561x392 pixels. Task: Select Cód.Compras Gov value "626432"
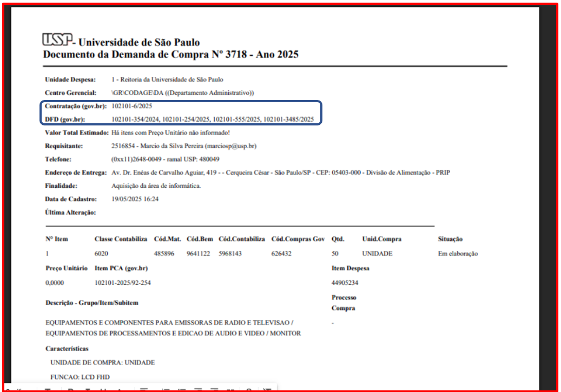(281, 254)
